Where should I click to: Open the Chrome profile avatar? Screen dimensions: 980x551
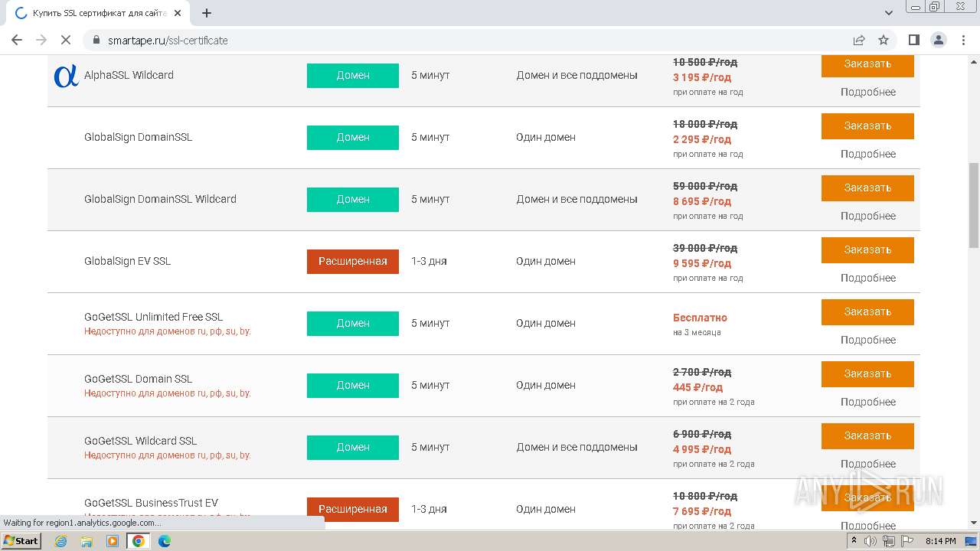tap(939, 40)
